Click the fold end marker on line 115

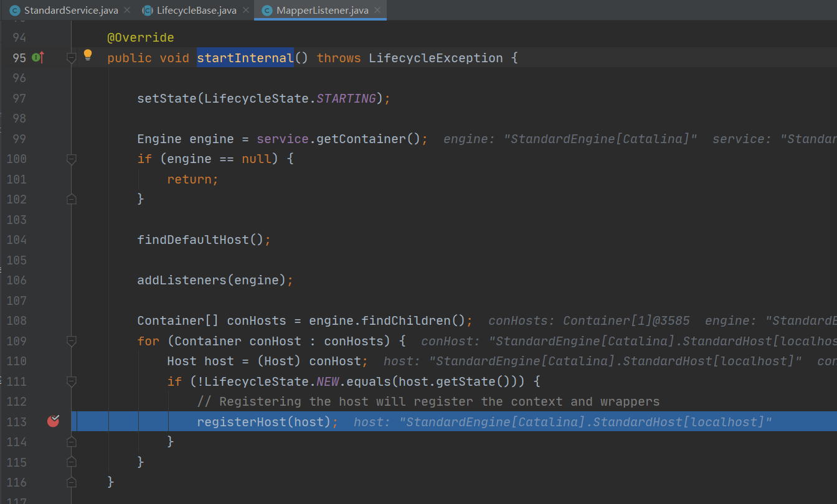pyautogui.click(x=71, y=462)
